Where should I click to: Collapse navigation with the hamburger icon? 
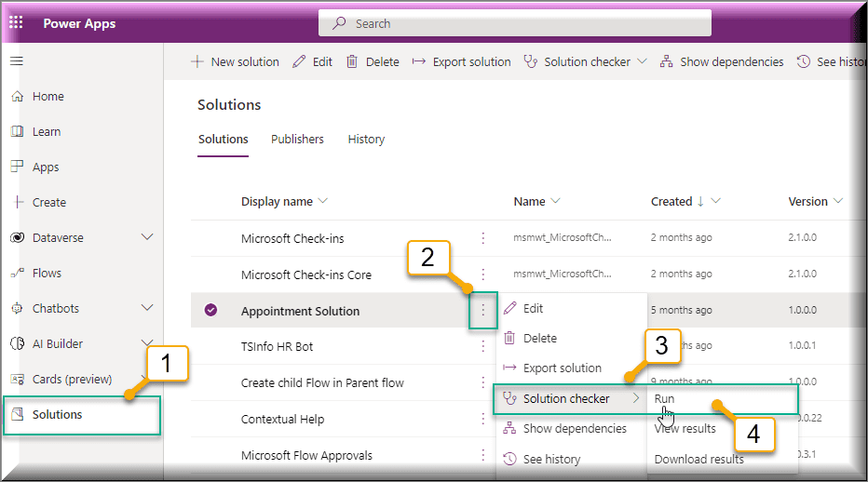pos(17,60)
